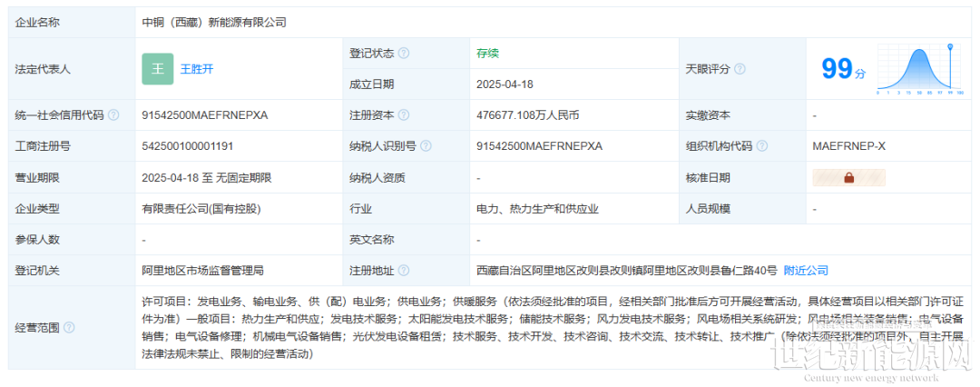The image size is (980, 387).
Task: Click the 法定代表人 label cell
Action: coord(72,69)
